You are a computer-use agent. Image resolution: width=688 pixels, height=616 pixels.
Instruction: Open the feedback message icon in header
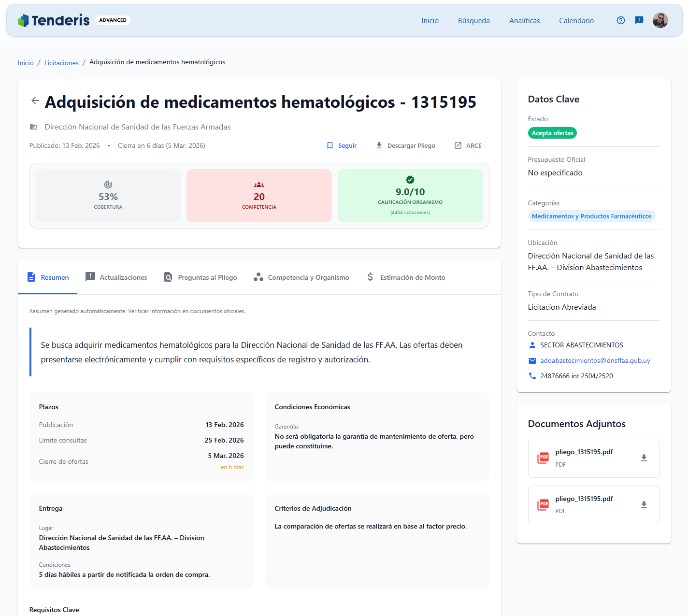[x=639, y=20]
